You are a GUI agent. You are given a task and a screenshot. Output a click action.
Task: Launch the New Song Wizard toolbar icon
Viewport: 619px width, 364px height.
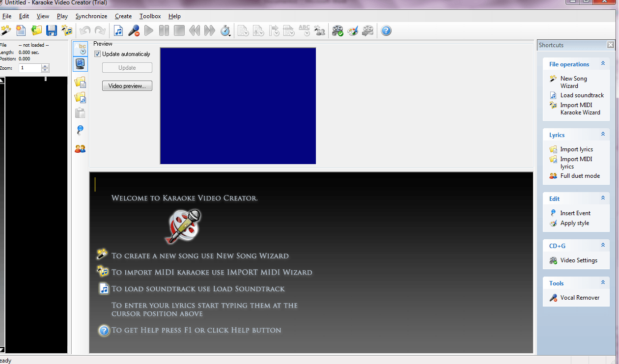click(x=6, y=30)
